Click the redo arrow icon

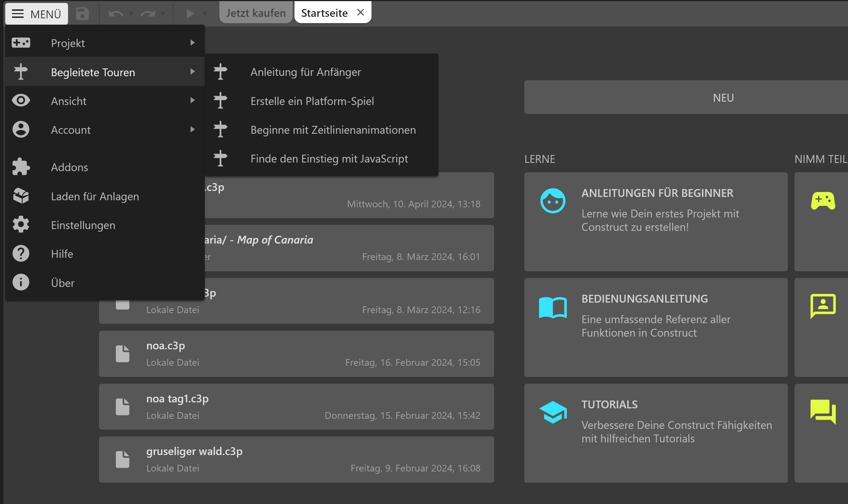(x=148, y=14)
